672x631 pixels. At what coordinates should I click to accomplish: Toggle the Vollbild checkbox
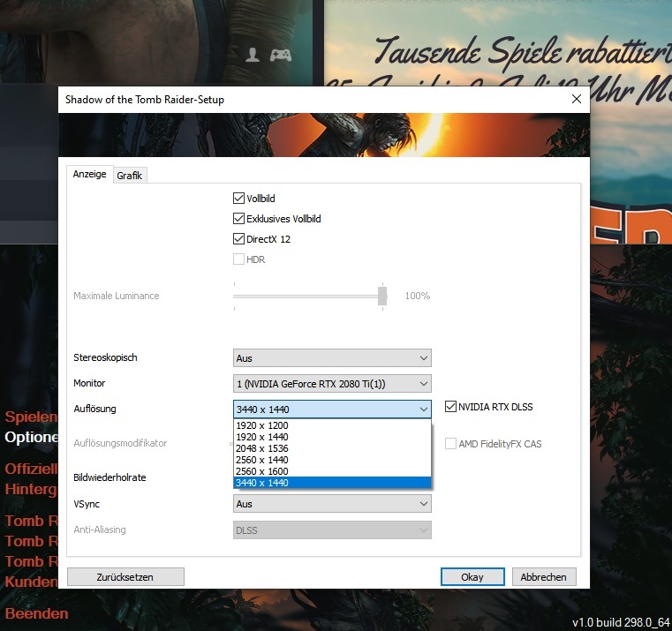click(238, 199)
